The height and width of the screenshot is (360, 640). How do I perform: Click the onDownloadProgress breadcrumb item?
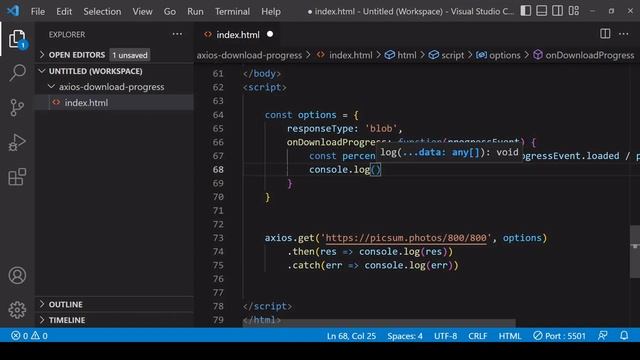(584, 55)
